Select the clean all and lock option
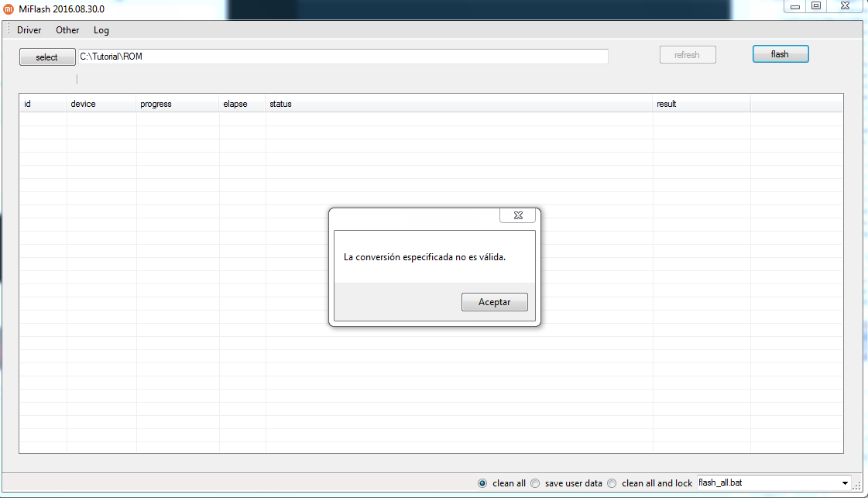 click(612, 483)
